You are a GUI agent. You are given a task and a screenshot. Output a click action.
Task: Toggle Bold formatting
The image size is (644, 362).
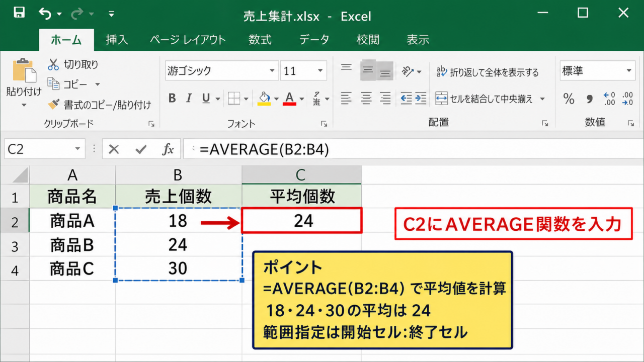172,99
